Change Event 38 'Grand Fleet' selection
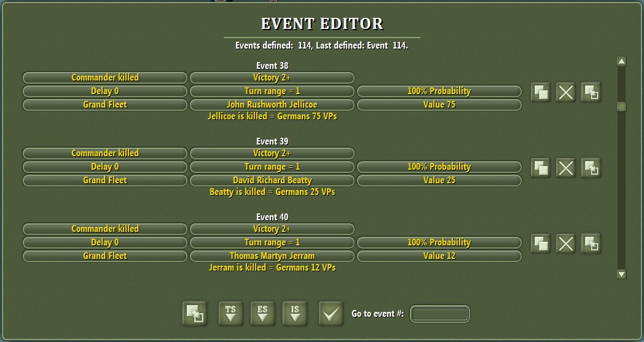 (x=104, y=105)
